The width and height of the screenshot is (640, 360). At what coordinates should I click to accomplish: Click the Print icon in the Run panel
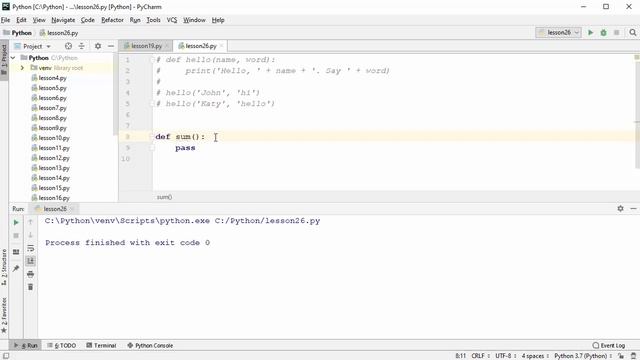point(31,274)
